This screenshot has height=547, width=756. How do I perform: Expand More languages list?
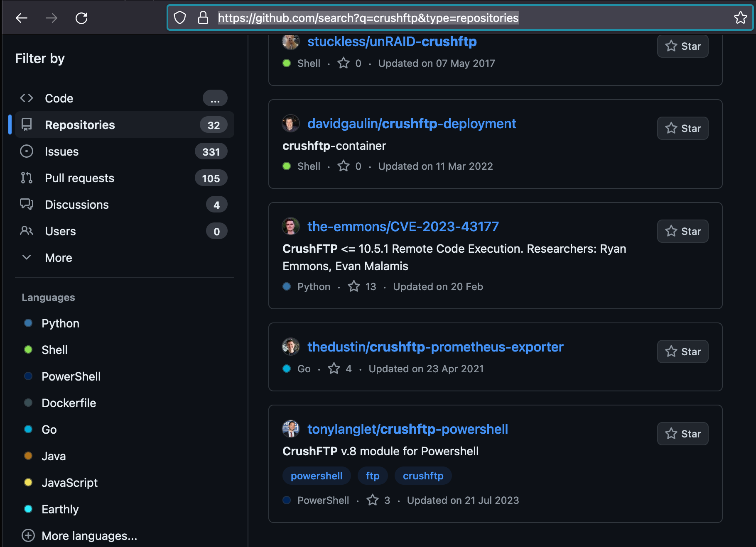[x=89, y=536]
